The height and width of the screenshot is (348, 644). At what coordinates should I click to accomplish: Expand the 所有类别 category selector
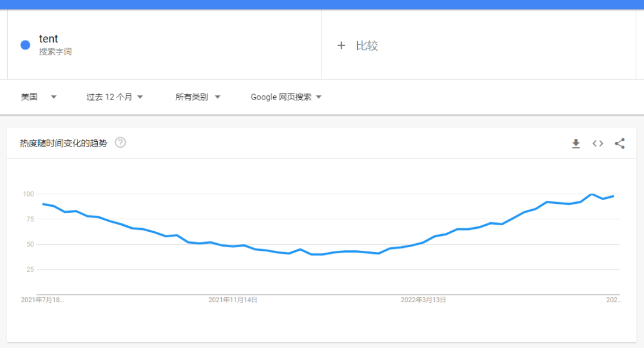point(197,97)
